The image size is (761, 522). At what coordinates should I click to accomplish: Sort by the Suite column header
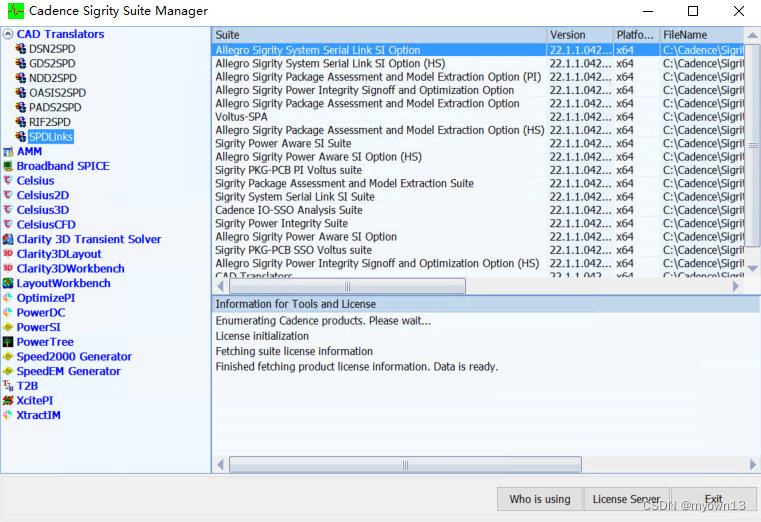(x=380, y=35)
